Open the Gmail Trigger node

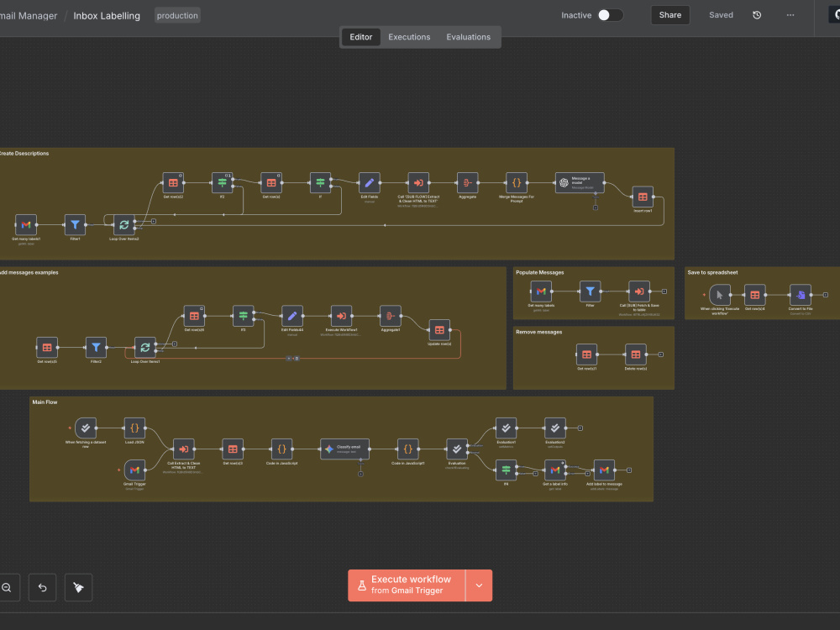(x=134, y=470)
